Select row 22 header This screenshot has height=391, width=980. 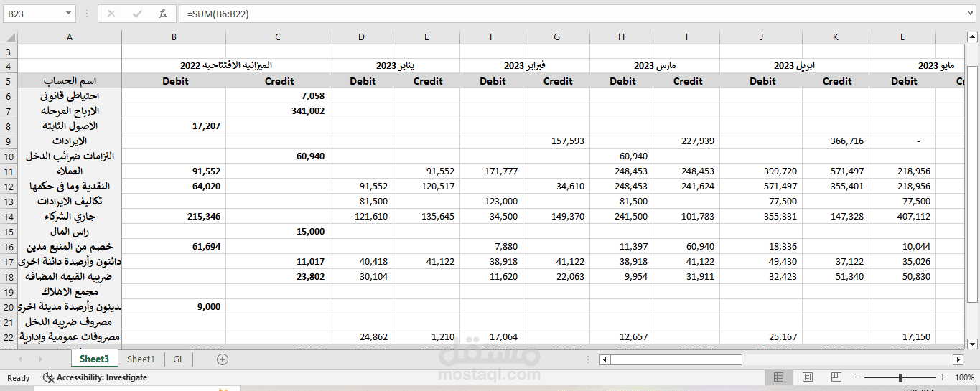click(x=9, y=336)
